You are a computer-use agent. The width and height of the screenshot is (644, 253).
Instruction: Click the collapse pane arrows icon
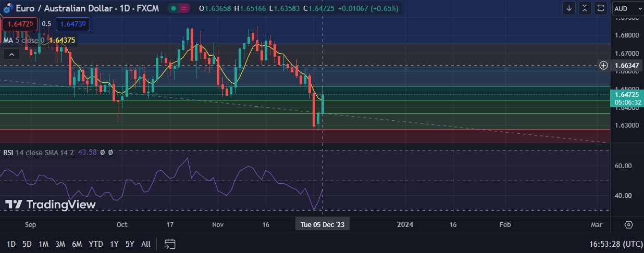(585, 8)
